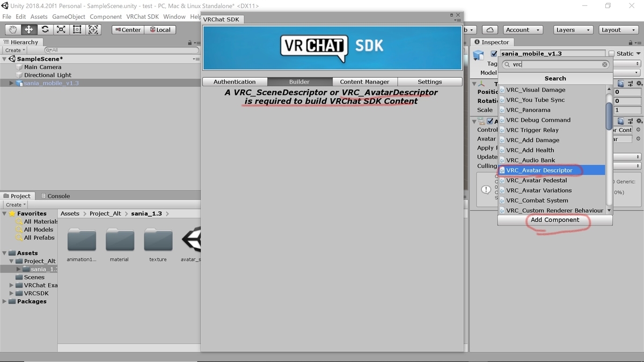Toggle Local handle rotation button
Viewport: 644px width, 362px height.
pos(159,30)
